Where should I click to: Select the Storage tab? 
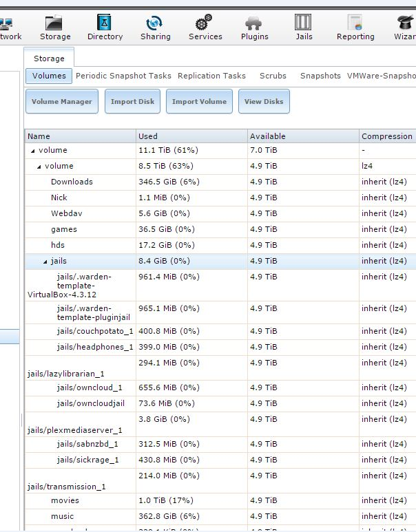pos(49,58)
